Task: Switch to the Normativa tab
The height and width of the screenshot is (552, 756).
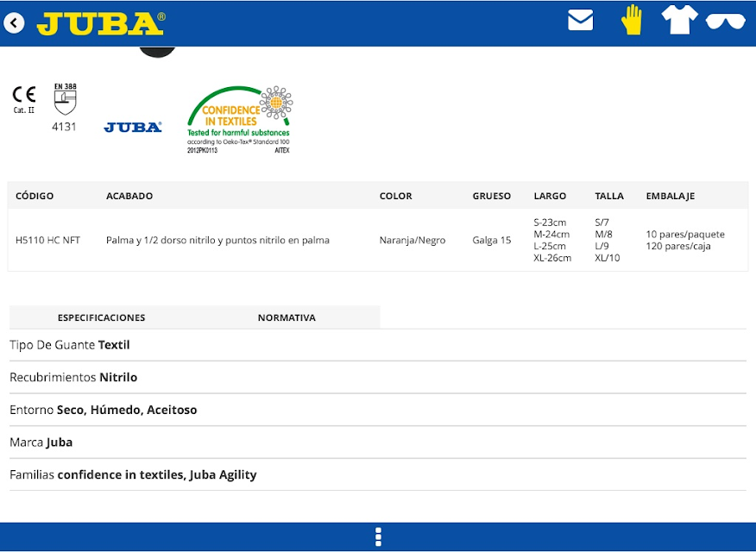Action: [x=287, y=317]
